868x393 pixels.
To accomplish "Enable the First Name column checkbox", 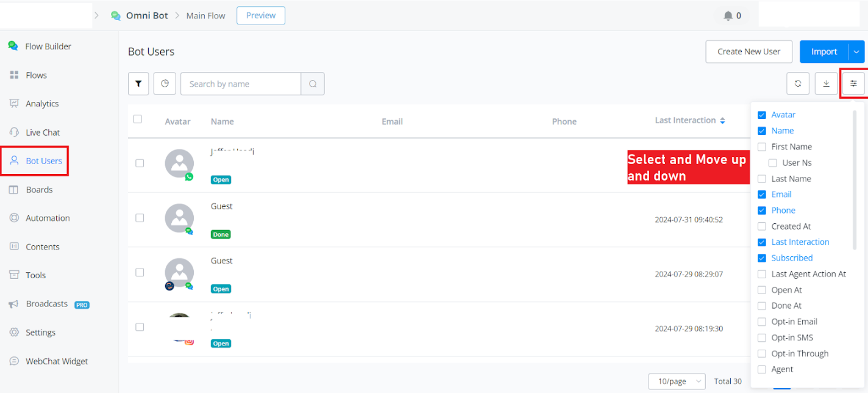I will [x=761, y=146].
